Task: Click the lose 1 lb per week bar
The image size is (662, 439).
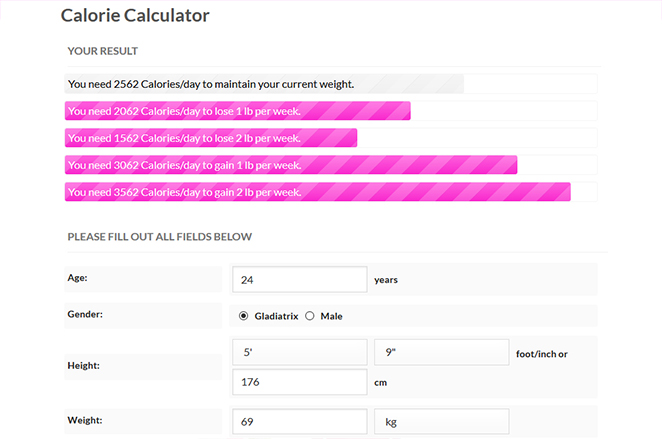Action: 238,111
